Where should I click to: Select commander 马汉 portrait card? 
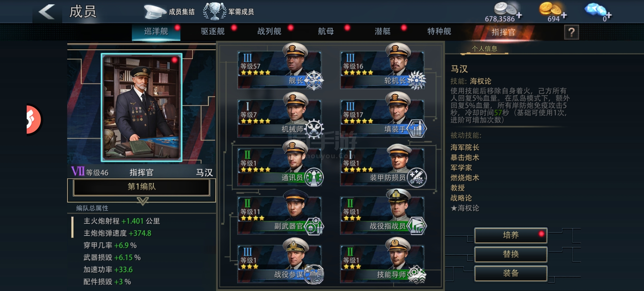coord(142,107)
